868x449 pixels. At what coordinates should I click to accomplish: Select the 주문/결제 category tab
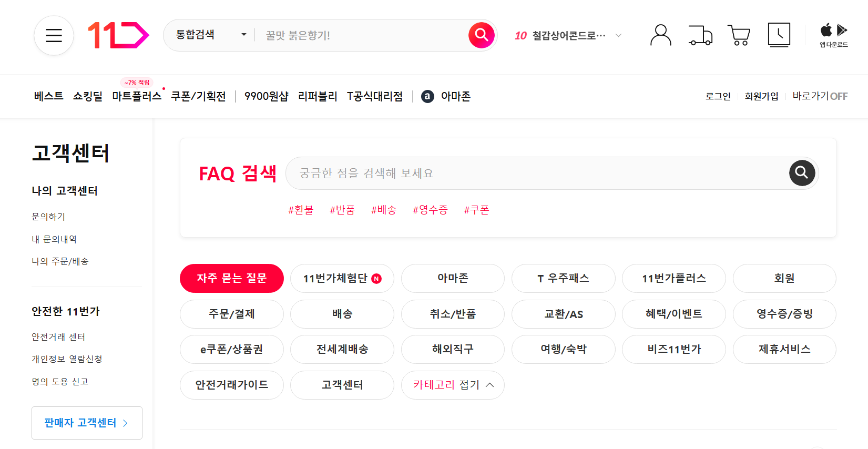point(232,314)
